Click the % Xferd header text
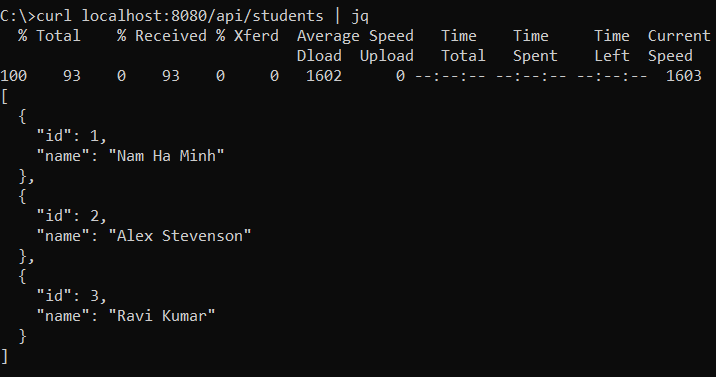The width and height of the screenshot is (716, 377). [247, 36]
